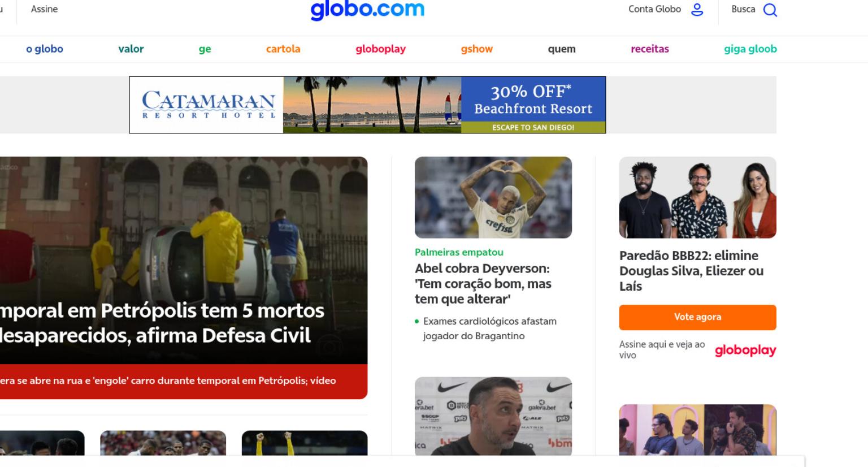Screen dimensions: 868x467
Task: Select the ge sports tab
Action: [205, 49]
